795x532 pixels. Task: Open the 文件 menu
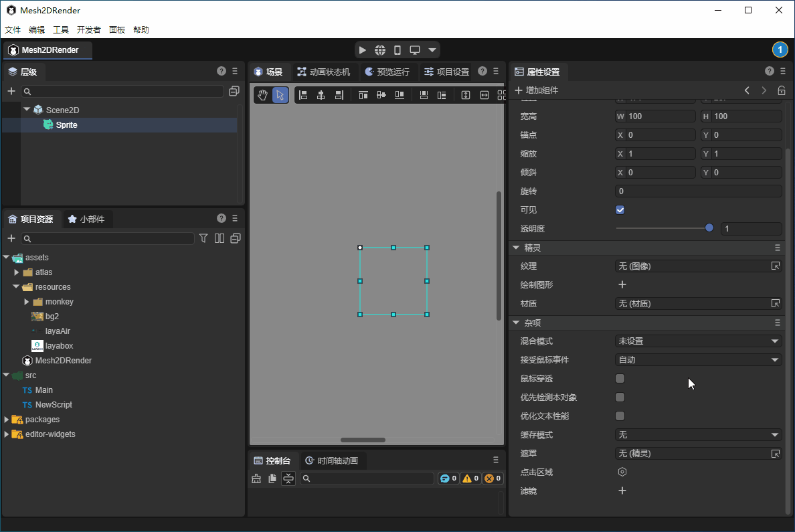(13, 30)
